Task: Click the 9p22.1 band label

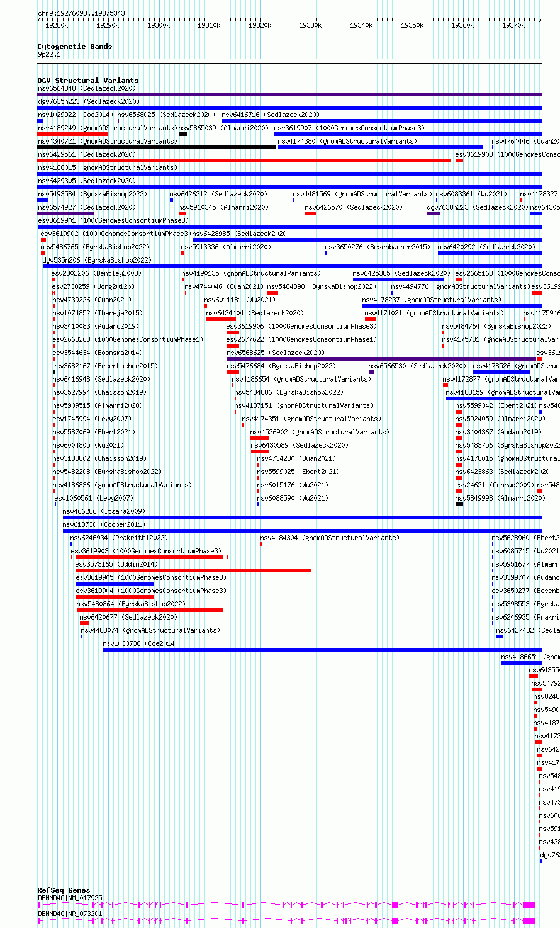Action: coord(49,55)
